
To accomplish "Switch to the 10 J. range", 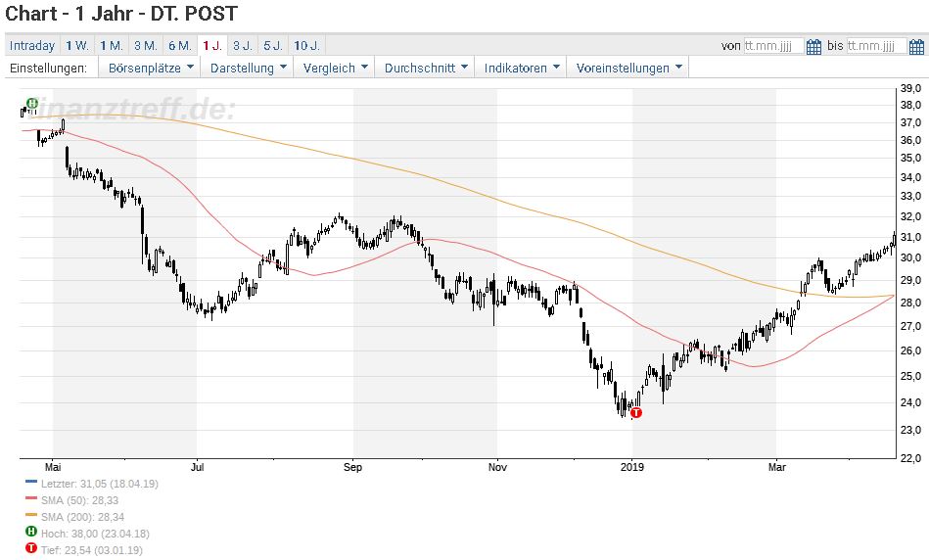I will point(307,46).
